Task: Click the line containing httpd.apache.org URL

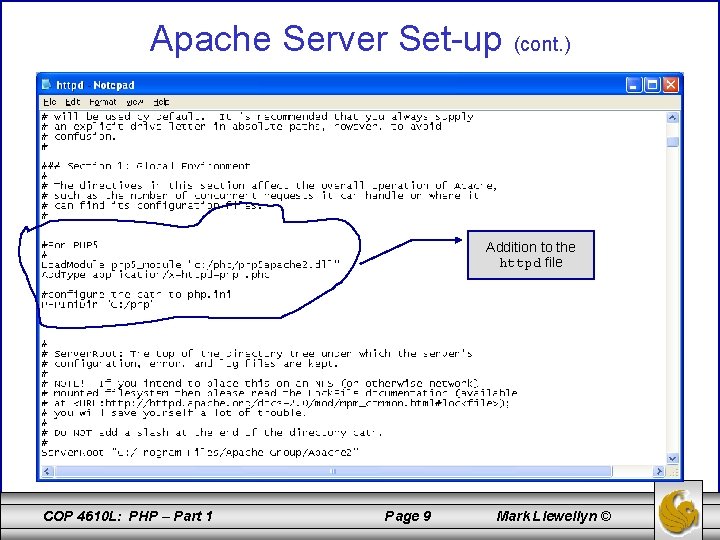Action: coord(276,403)
